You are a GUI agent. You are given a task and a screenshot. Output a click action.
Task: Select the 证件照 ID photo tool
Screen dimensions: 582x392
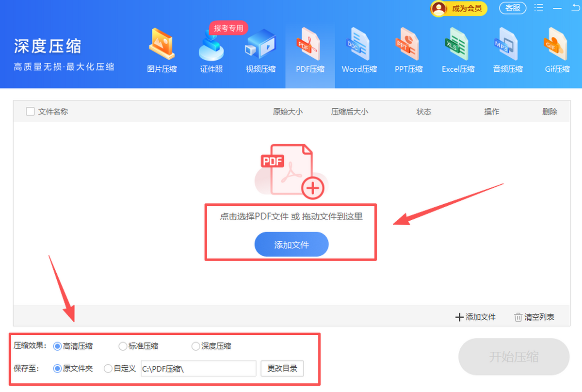[211, 50]
